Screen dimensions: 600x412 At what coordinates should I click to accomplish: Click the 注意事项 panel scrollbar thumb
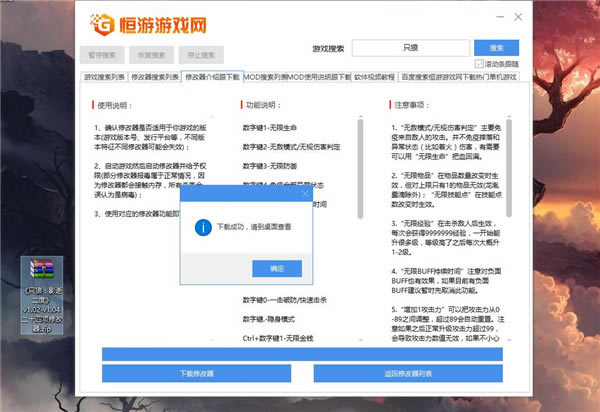click(509, 168)
